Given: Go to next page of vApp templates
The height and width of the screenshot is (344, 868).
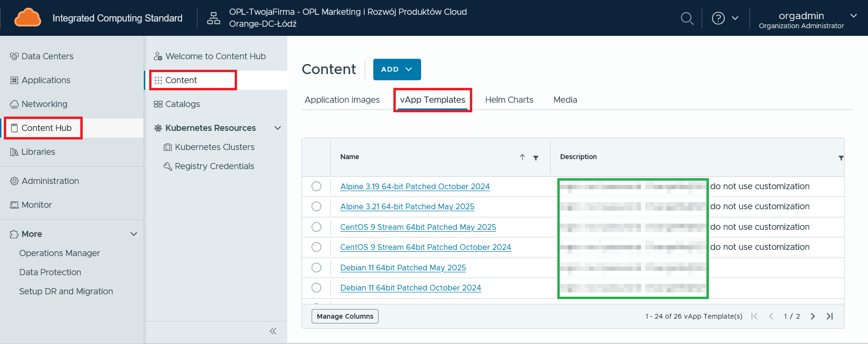Looking at the screenshot, I should [x=813, y=316].
